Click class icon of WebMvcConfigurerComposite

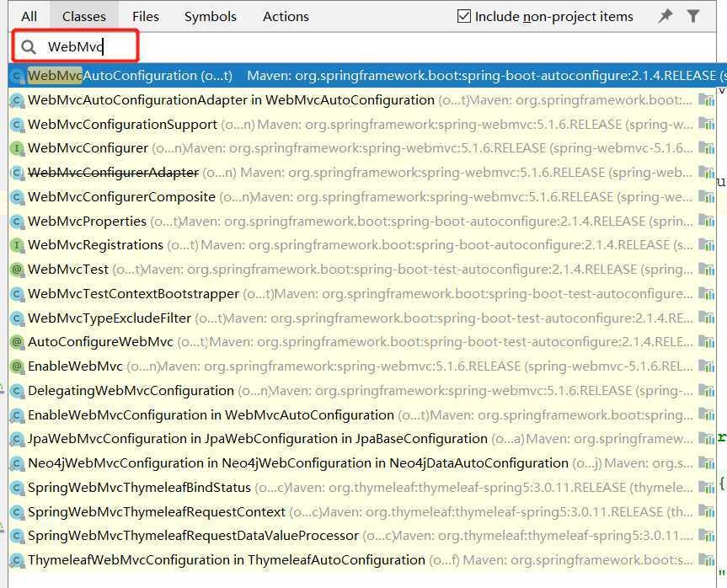tap(17, 197)
